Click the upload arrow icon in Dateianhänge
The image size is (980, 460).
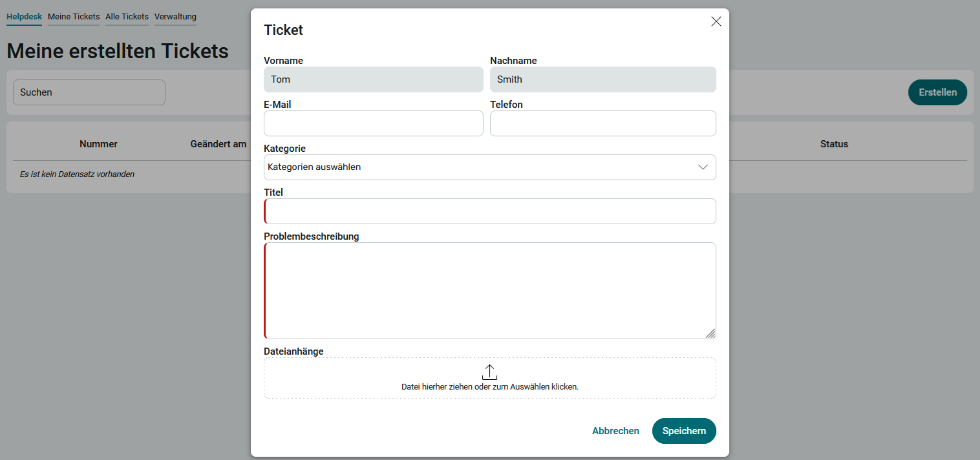click(x=489, y=372)
